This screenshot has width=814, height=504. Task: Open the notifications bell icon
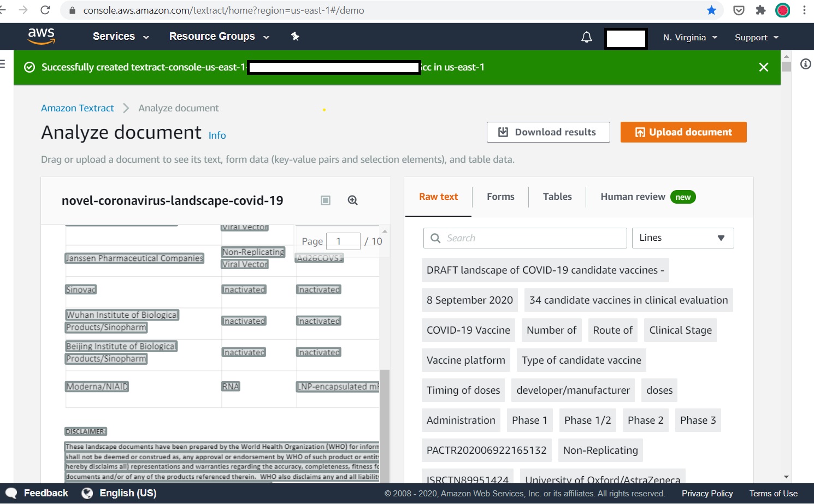coord(586,37)
